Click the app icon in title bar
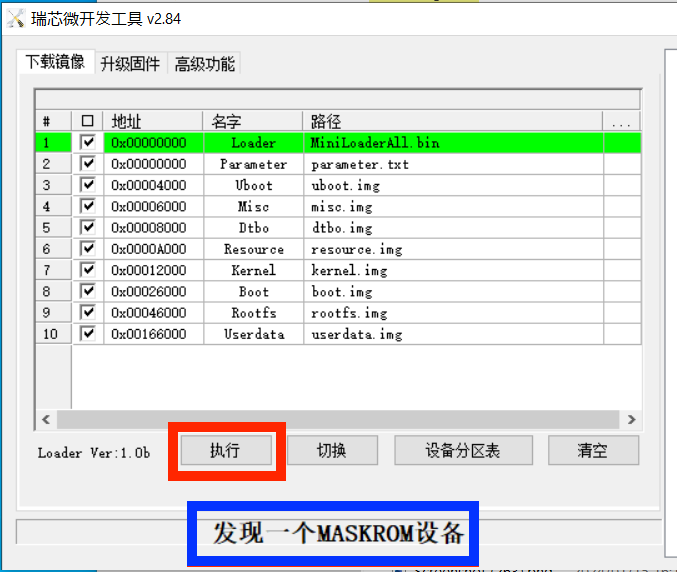The image size is (677, 572). tap(16, 18)
